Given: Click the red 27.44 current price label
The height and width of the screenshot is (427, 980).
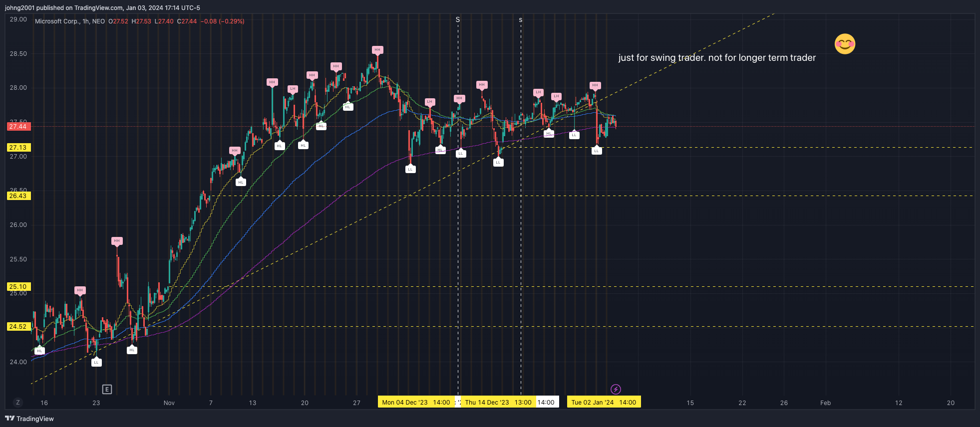Looking at the screenshot, I should (x=19, y=127).
